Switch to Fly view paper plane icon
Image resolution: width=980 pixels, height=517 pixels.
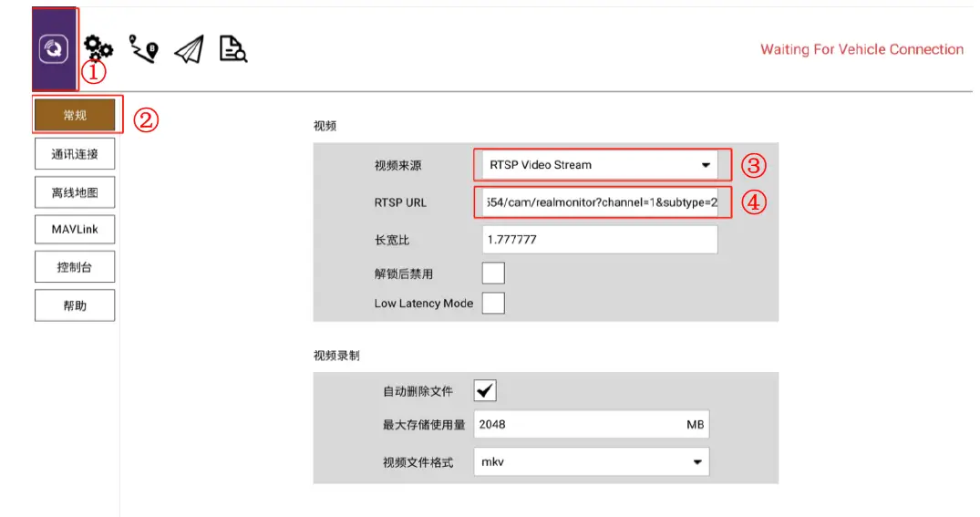tap(189, 49)
